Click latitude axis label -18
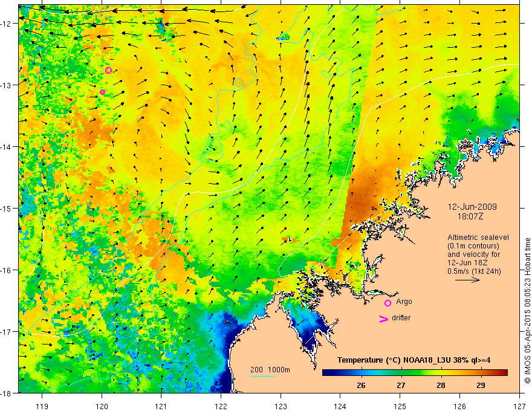Screen dimensions: 532x411 click(x=7, y=393)
